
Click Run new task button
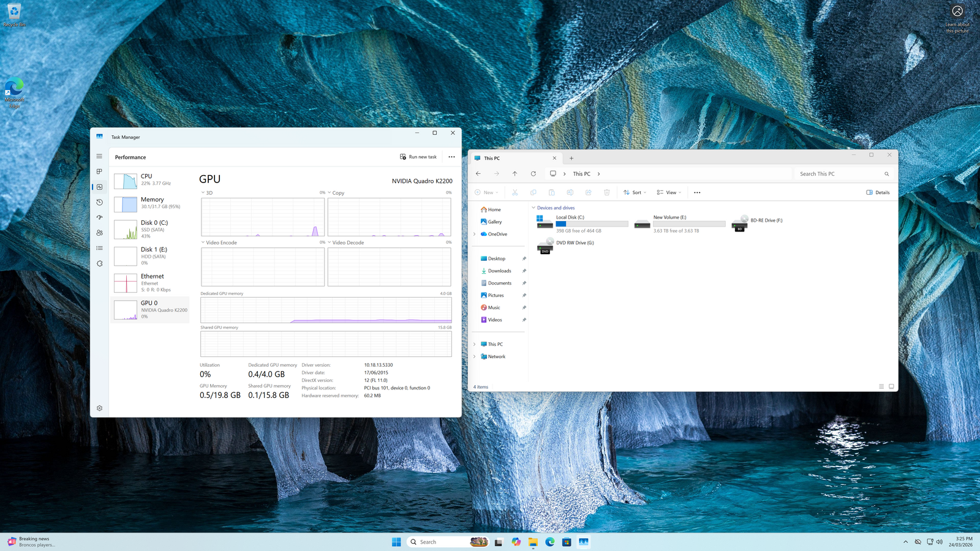[418, 157]
